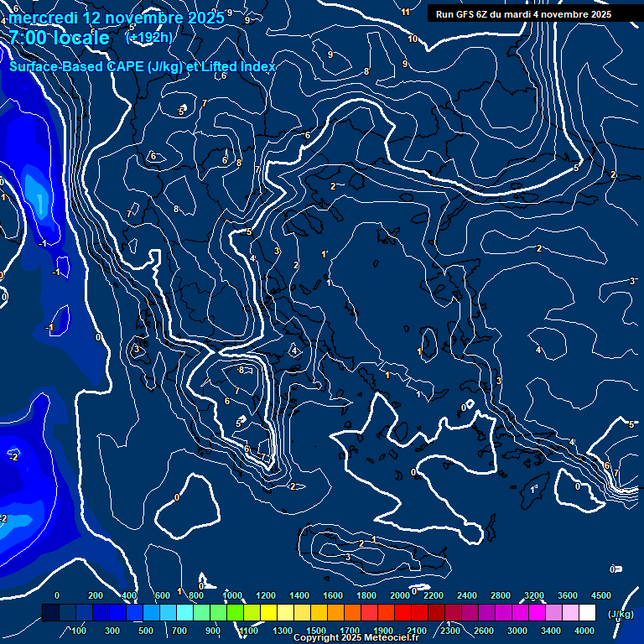Click the white 4500 swatch in the legend
The image size is (644, 644).
coord(587,614)
